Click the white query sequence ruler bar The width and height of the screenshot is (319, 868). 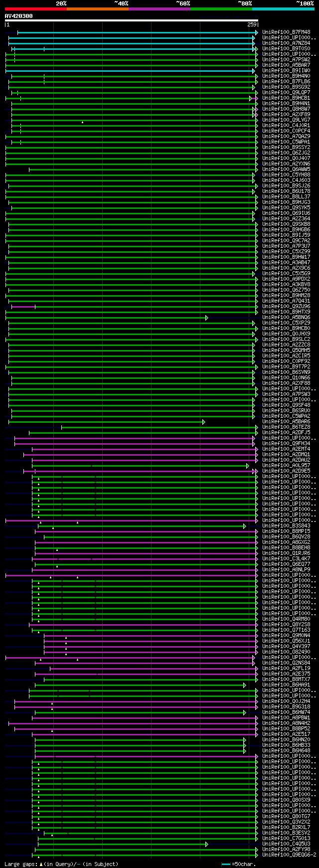click(x=132, y=20)
